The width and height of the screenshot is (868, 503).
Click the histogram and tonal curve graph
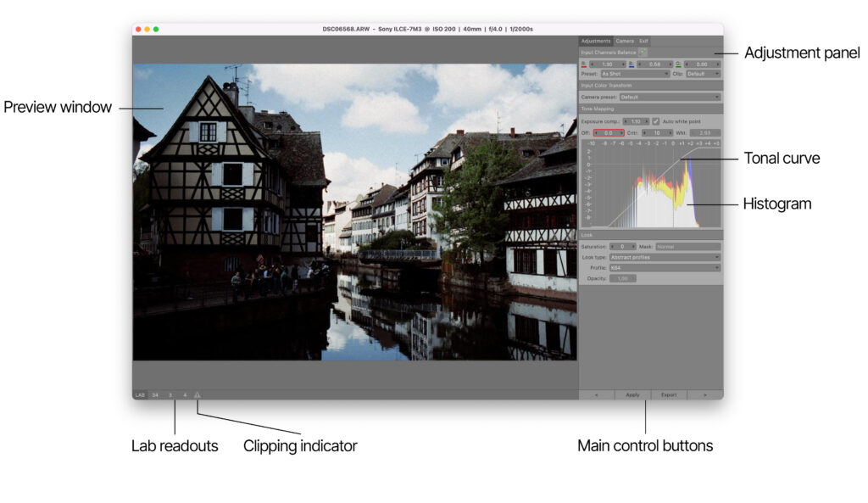(652, 184)
